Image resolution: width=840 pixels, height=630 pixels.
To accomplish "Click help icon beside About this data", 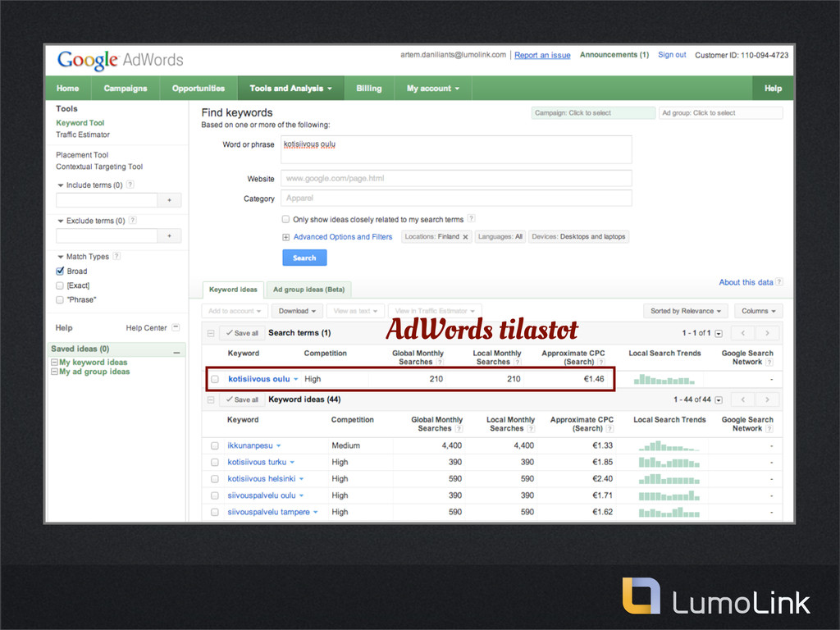I will [779, 282].
